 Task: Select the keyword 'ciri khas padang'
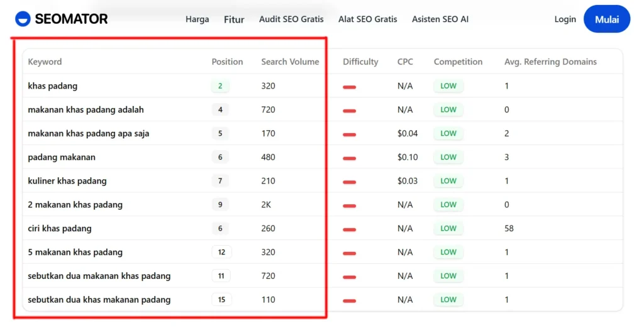(60, 229)
